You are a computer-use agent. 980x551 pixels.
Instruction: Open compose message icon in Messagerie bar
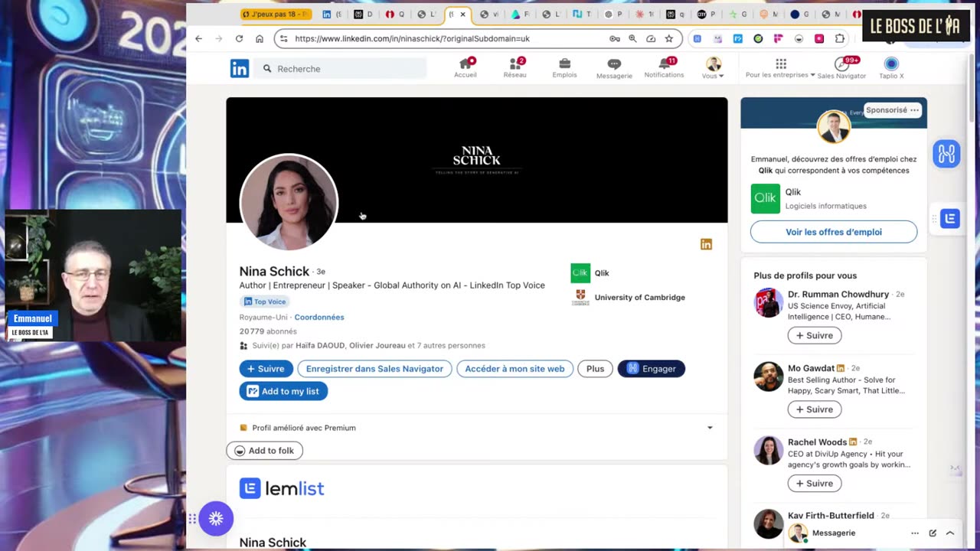[x=933, y=533]
